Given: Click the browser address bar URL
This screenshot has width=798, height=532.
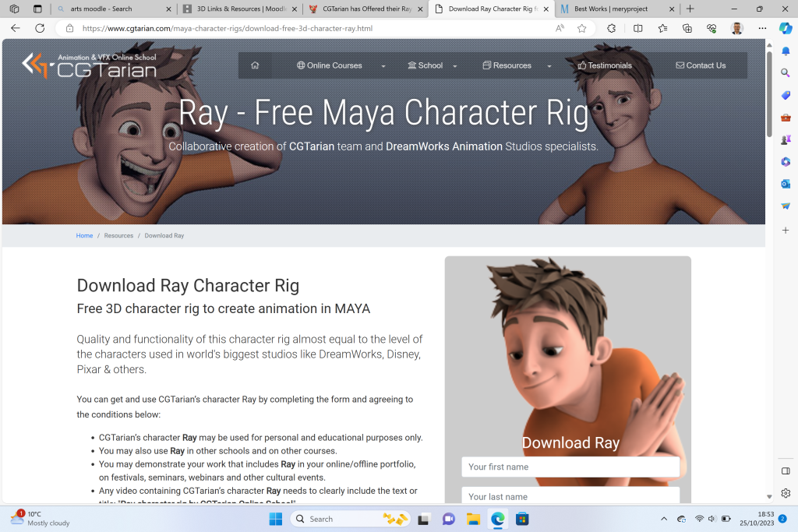Looking at the screenshot, I should pyautogui.click(x=228, y=29).
